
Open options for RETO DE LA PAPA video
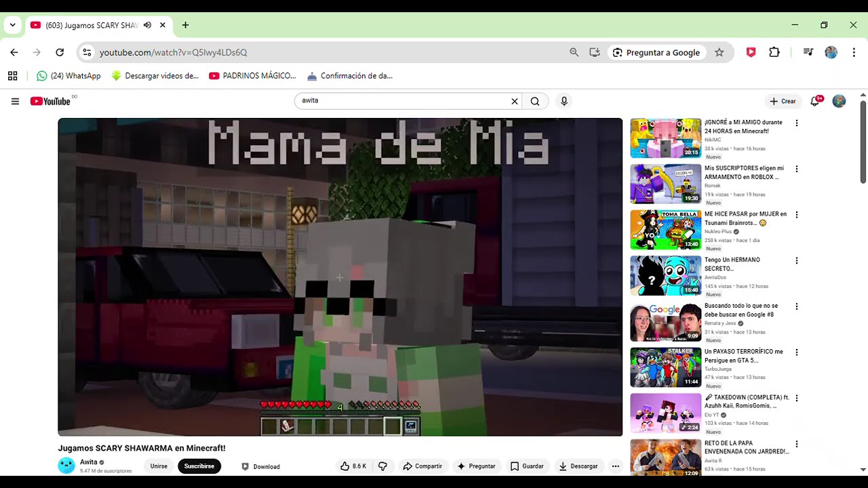point(797,444)
